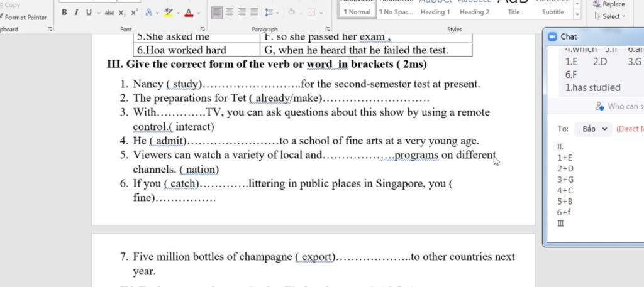The image size is (644, 287).
Task: Open Font dialog launcher
Action: pyautogui.click(x=203, y=29)
